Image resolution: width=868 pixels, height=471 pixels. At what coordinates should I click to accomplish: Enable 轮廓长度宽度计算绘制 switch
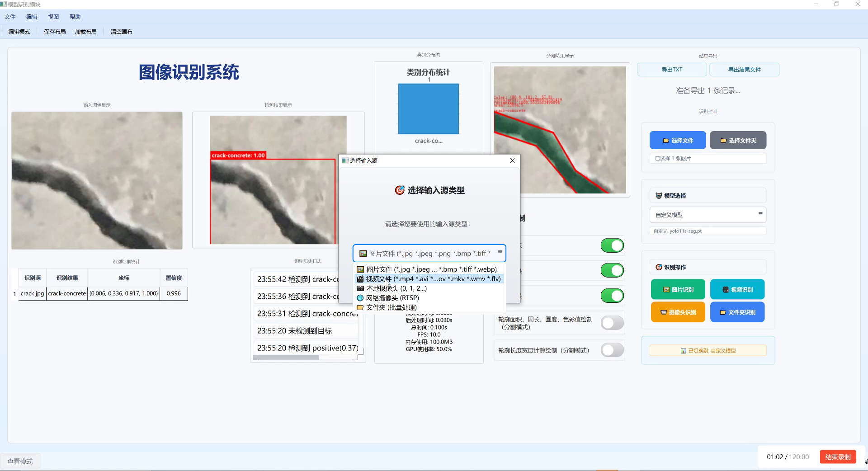[612, 350]
